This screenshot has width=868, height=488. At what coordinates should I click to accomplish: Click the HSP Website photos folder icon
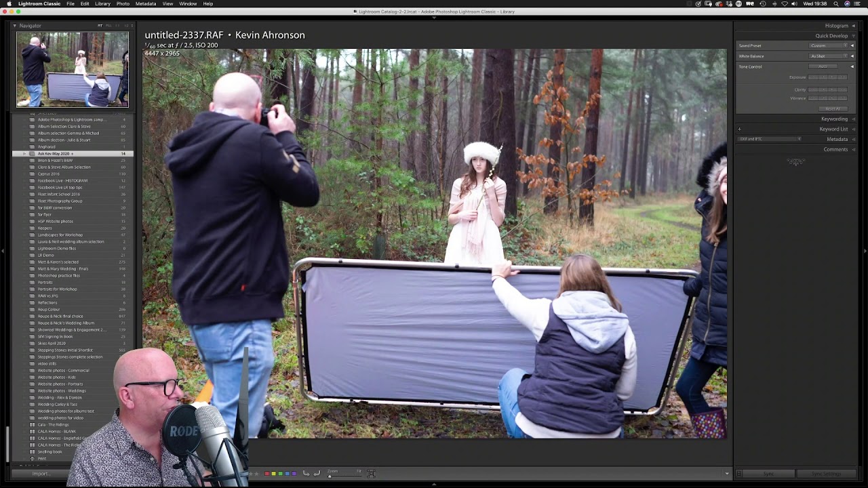click(32, 222)
